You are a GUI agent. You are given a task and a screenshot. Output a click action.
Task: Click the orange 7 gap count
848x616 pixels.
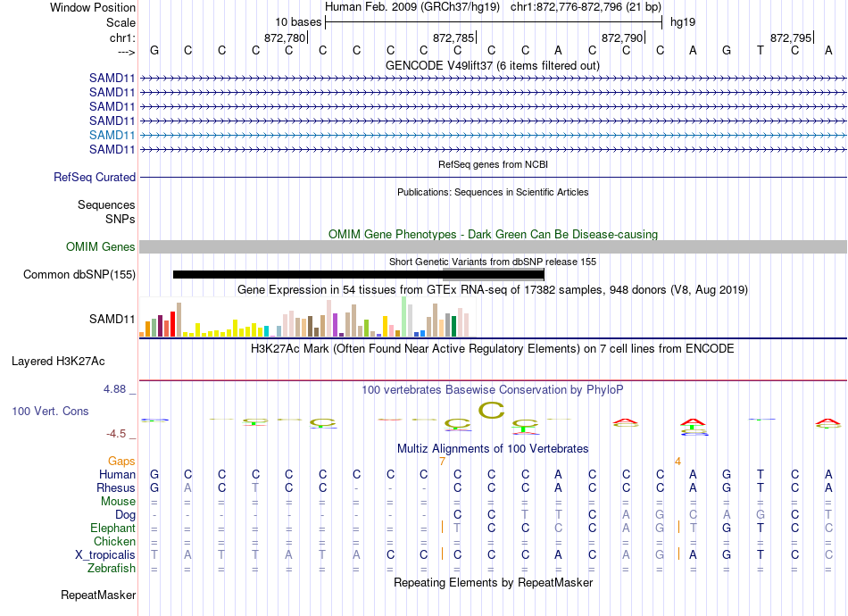[442, 462]
